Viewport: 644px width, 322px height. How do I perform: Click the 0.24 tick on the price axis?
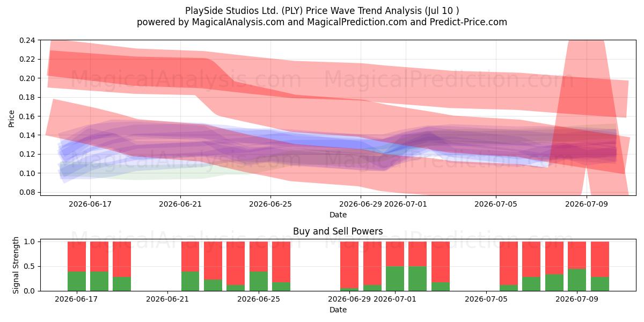[x=27, y=40]
